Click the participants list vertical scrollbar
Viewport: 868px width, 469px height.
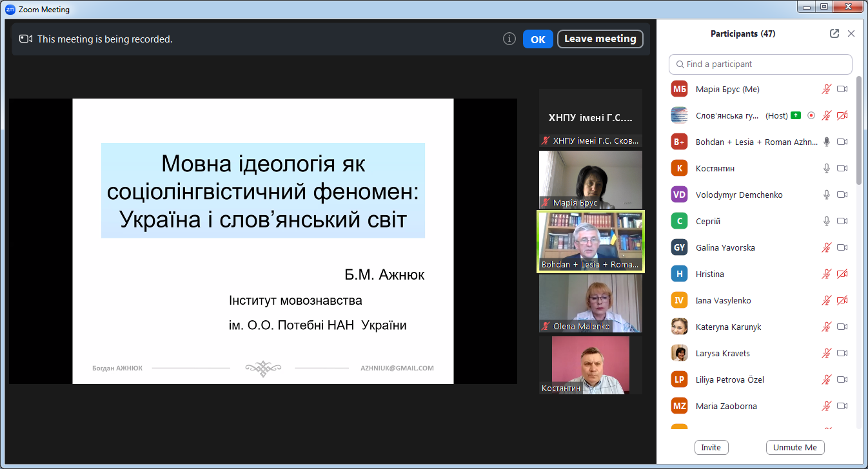(858, 129)
